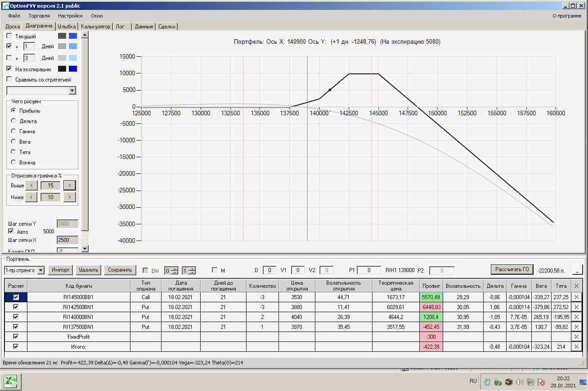The width and height of the screenshot is (588, 391).
Task: Remove the RI137500BN1 row with its X
Action: pyautogui.click(x=576, y=327)
